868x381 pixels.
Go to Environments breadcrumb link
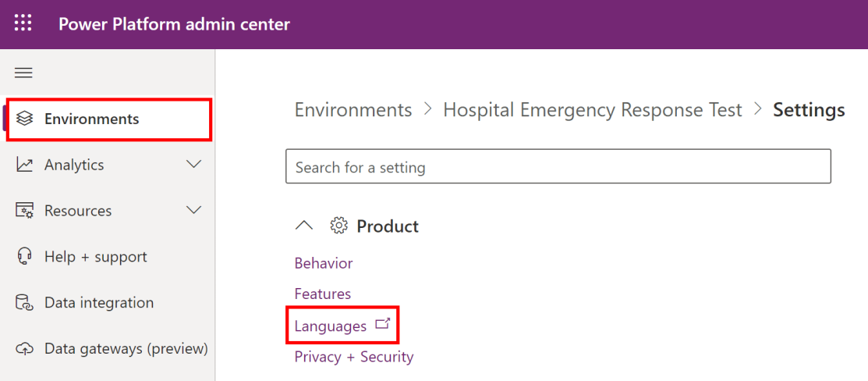point(353,110)
